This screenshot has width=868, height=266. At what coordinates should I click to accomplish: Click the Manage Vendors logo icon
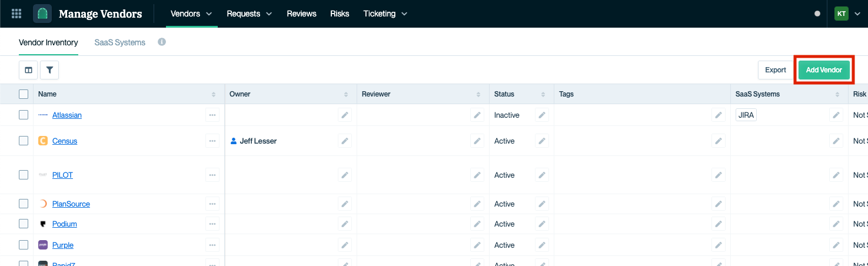pos(42,14)
